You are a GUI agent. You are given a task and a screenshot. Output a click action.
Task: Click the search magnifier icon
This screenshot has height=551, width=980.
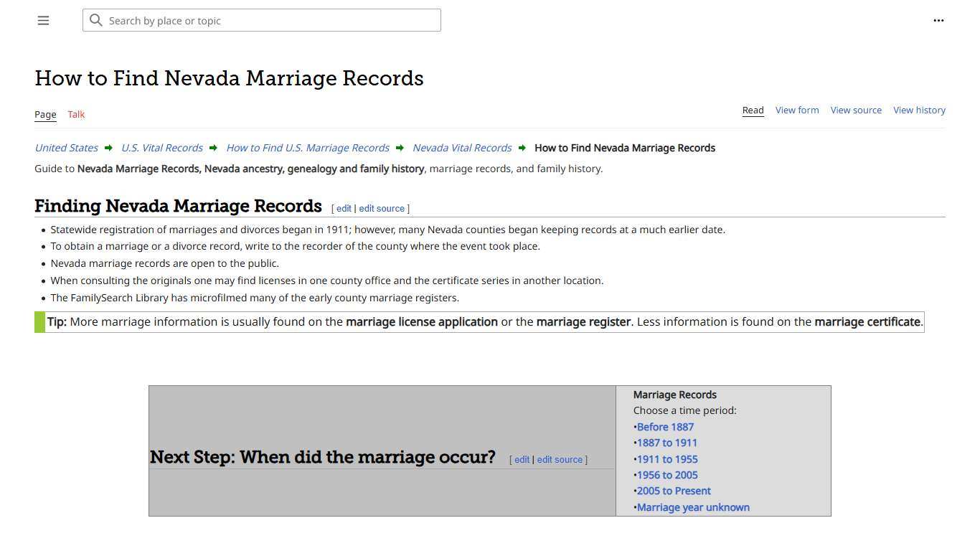96,20
